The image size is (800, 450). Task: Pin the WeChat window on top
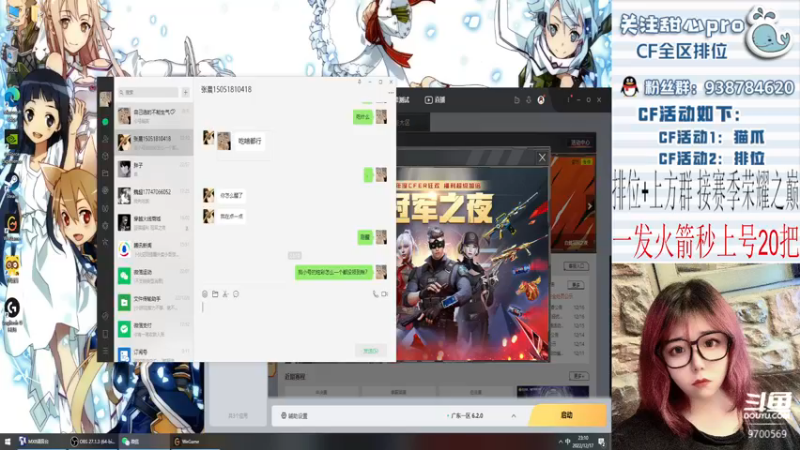359,82
